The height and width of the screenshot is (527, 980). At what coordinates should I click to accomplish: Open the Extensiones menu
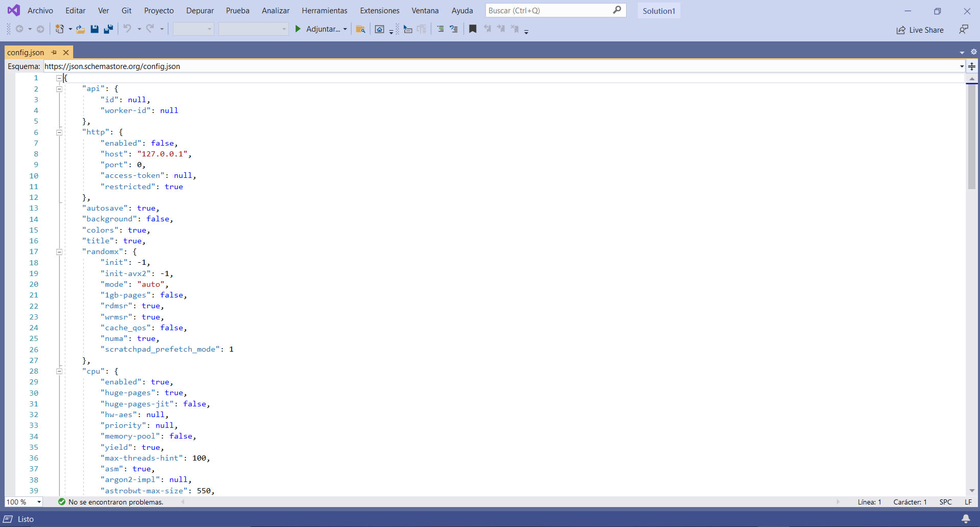pos(380,10)
